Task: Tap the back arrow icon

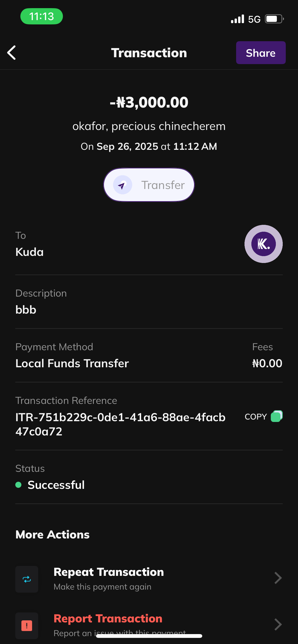Action: [x=12, y=53]
